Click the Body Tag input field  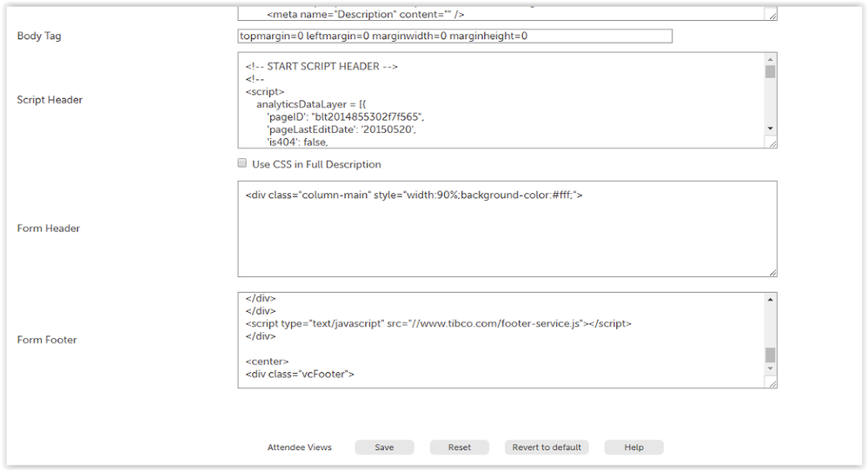(454, 36)
